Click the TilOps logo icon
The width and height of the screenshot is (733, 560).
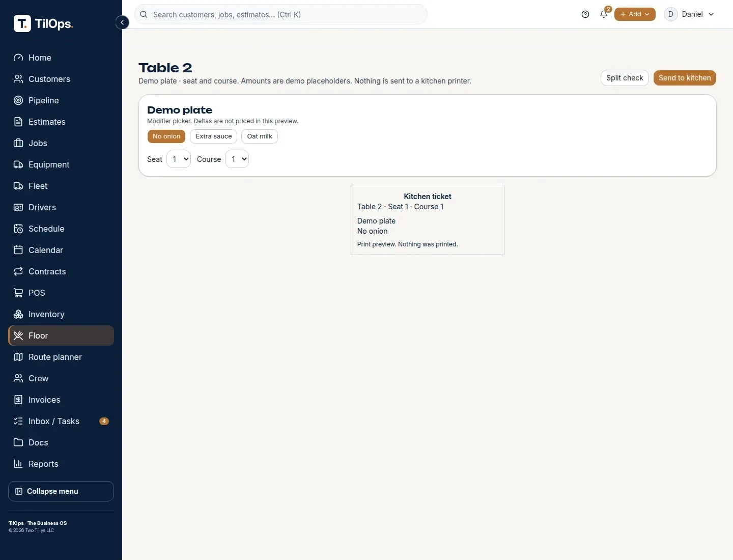[22, 23]
